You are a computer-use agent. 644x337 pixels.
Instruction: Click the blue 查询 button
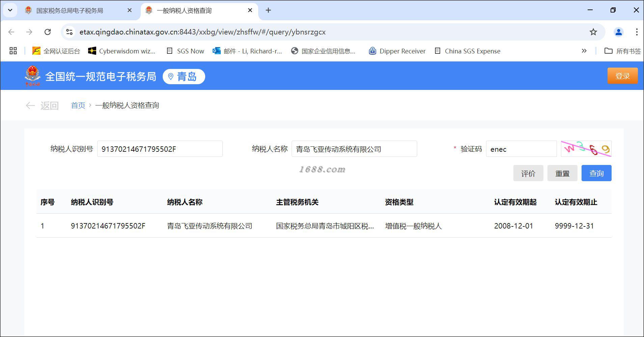(596, 173)
